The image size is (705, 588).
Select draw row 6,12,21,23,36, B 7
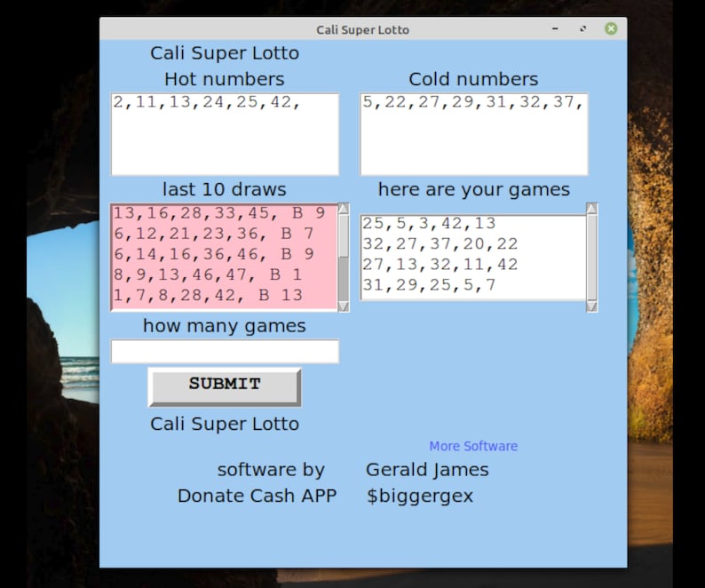(214, 234)
